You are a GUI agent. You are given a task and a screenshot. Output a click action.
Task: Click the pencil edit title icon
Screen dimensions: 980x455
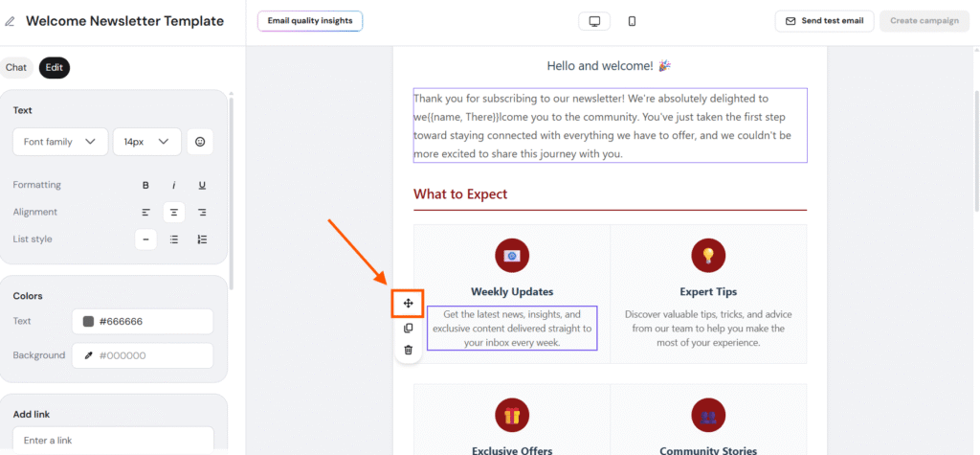11,21
